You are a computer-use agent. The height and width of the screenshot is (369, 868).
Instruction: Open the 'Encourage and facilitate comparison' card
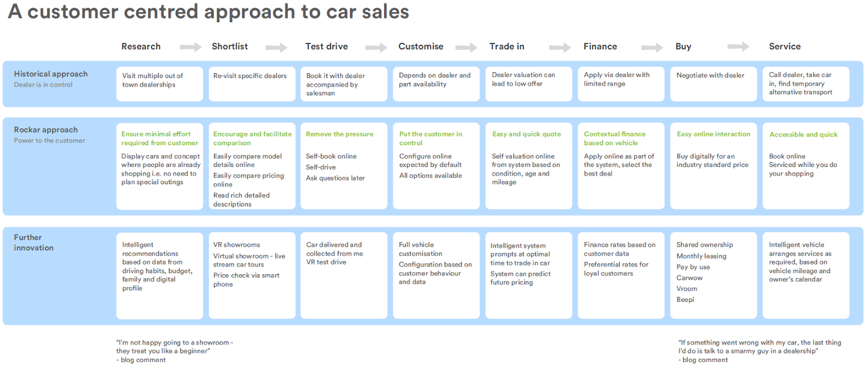pos(252,166)
